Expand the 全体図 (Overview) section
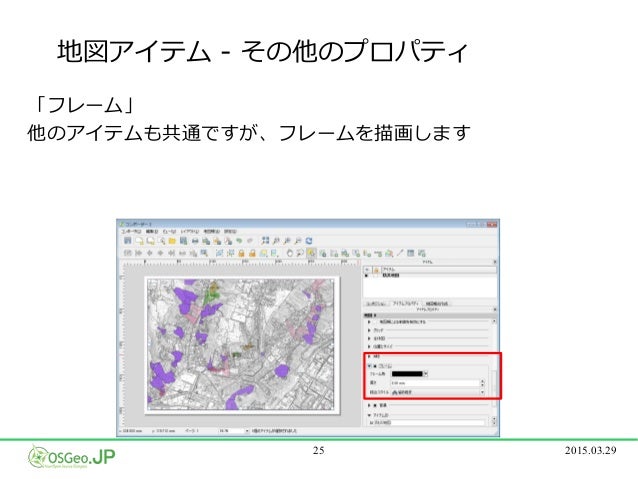 coord(369,338)
